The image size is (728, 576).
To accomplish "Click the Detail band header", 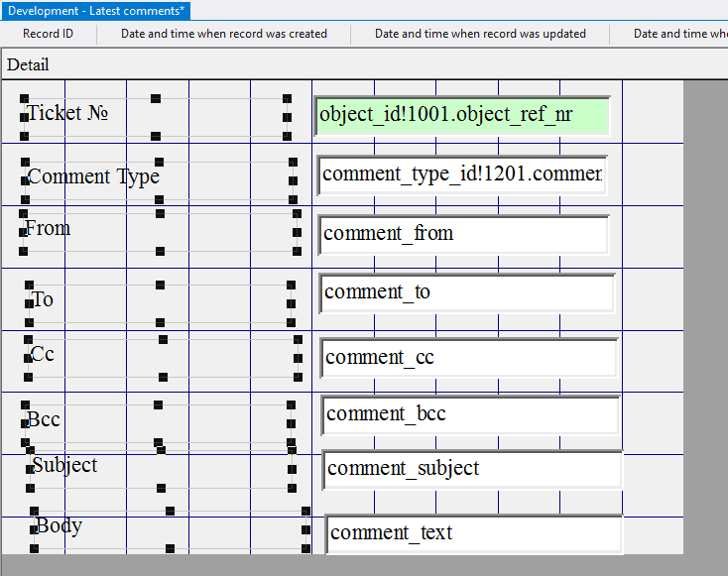I will click(x=28, y=64).
